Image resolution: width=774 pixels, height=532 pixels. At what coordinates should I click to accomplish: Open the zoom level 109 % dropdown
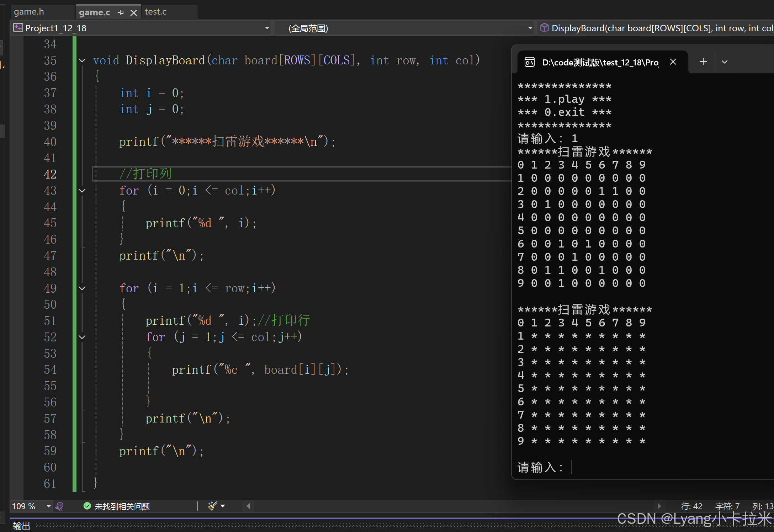coord(48,506)
